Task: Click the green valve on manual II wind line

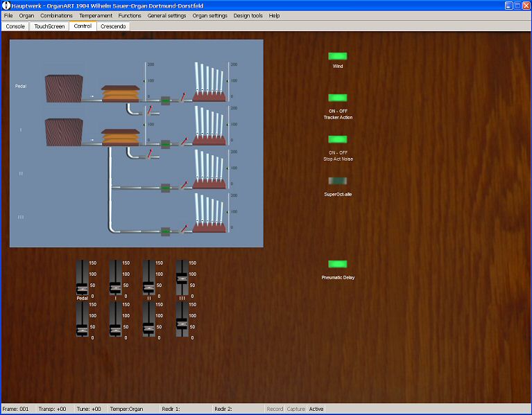Action: click(x=165, y=188)
